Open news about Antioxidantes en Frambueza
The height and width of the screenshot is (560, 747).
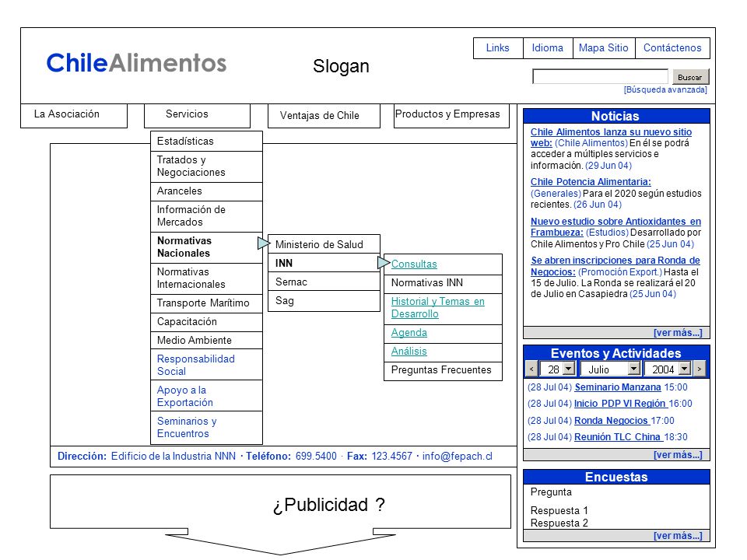615,226
